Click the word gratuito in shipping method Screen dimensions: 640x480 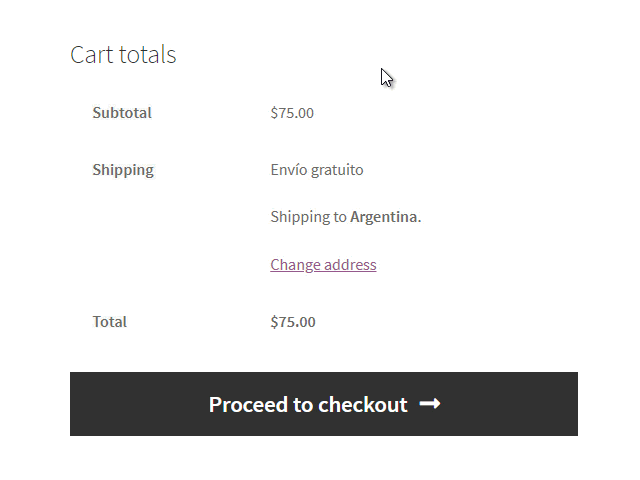(337, 170)
